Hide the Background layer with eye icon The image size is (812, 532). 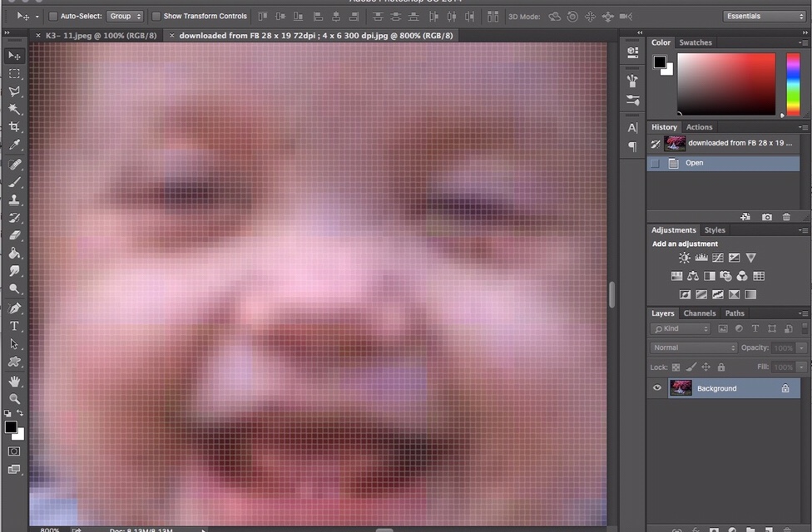click(x=657, y=387)
